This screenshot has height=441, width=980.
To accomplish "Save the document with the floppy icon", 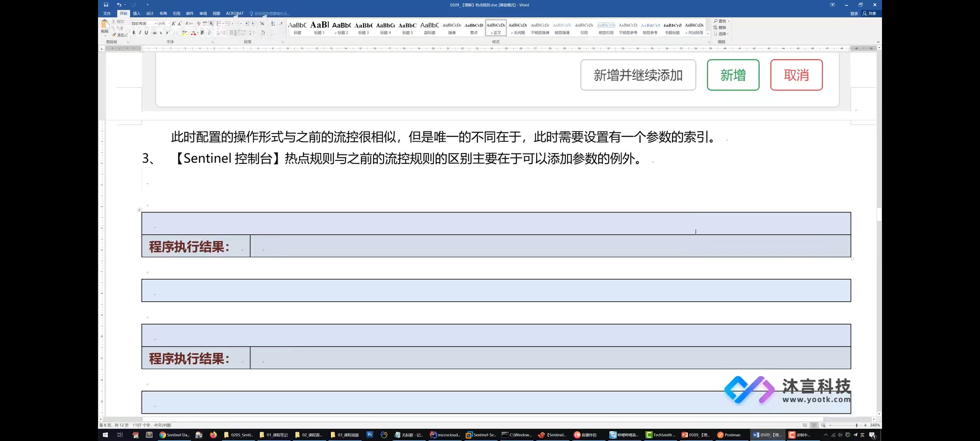I will (106, 5).
